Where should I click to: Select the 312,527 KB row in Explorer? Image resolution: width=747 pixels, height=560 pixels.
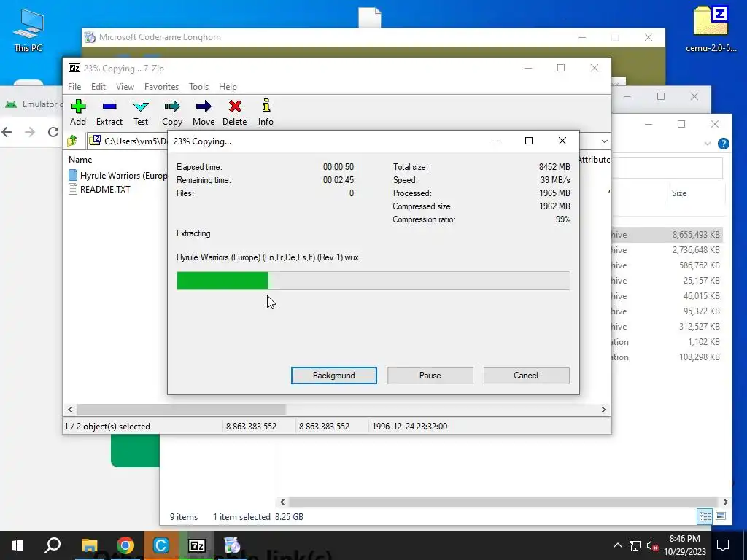pos(667,326)
